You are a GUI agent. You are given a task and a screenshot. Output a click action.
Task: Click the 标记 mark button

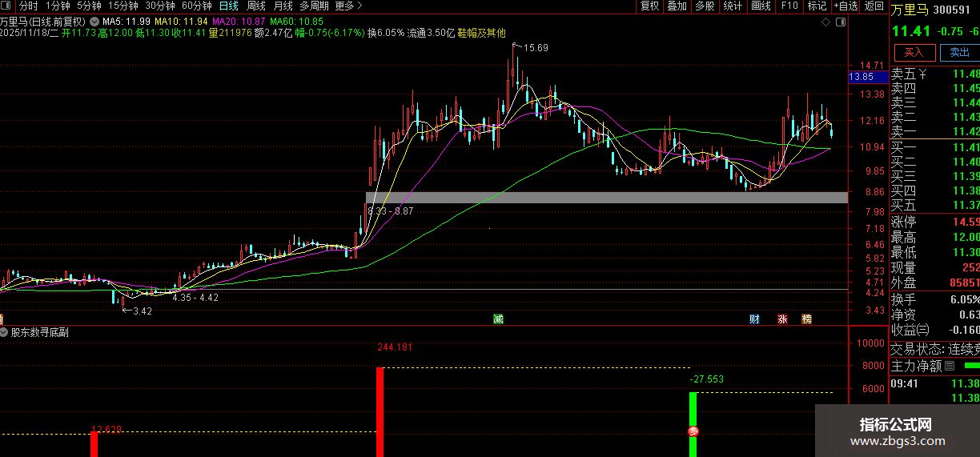click(x=817, y=6)
